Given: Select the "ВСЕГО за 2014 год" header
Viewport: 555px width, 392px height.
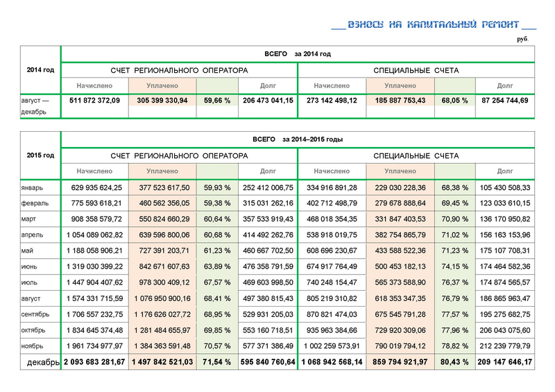Looking at the screenshot, I should 298,54.
